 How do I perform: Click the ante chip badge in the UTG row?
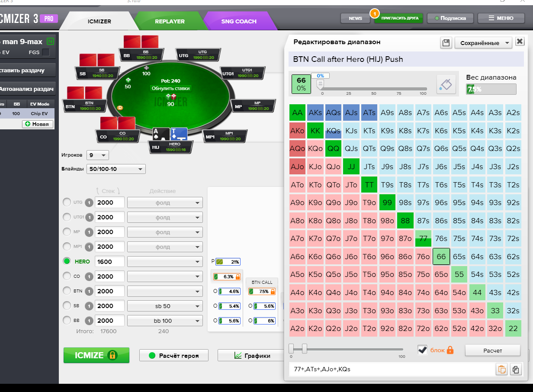[x=89, y=202]
